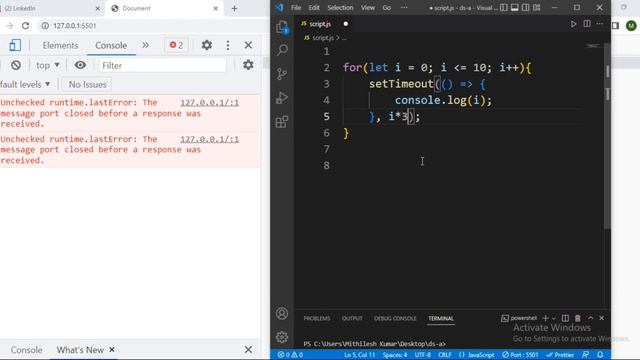Maximize the terminal panel chevron

click(590, 318)
